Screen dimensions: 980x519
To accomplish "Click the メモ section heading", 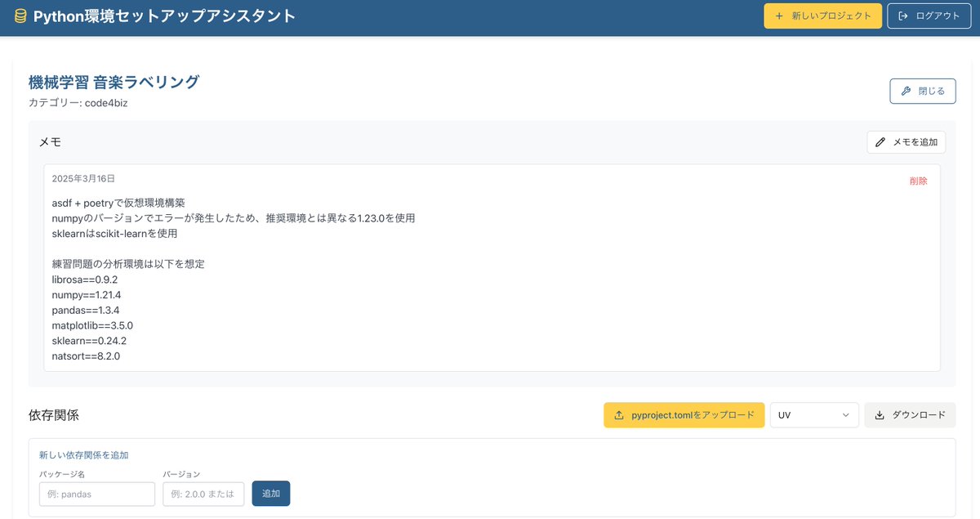I will pos(50,142).
